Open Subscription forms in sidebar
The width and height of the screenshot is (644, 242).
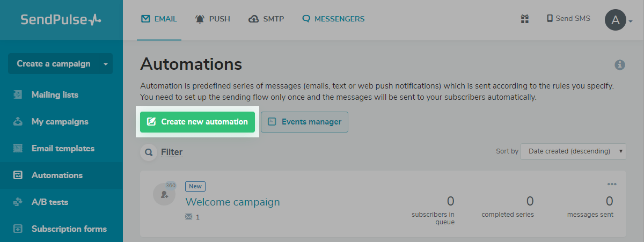[x=69, y=229]
